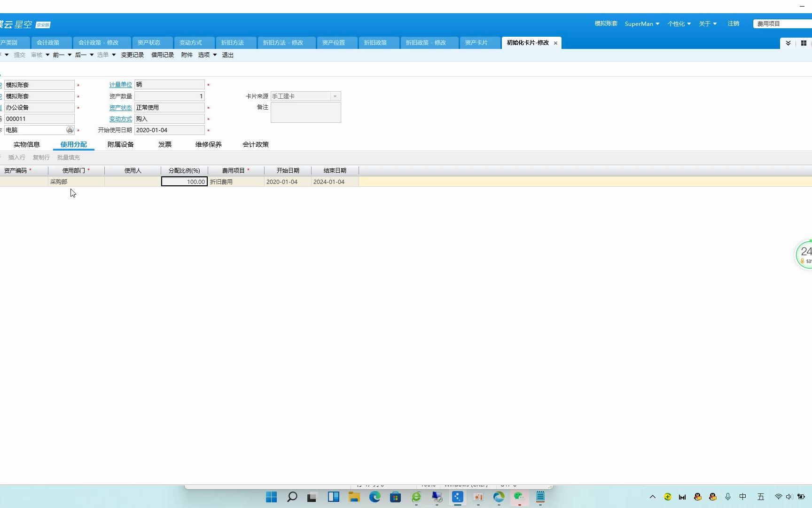812x508 pixels.
Task: Click the name lookup icon beside 电脑
Action: 70,130
